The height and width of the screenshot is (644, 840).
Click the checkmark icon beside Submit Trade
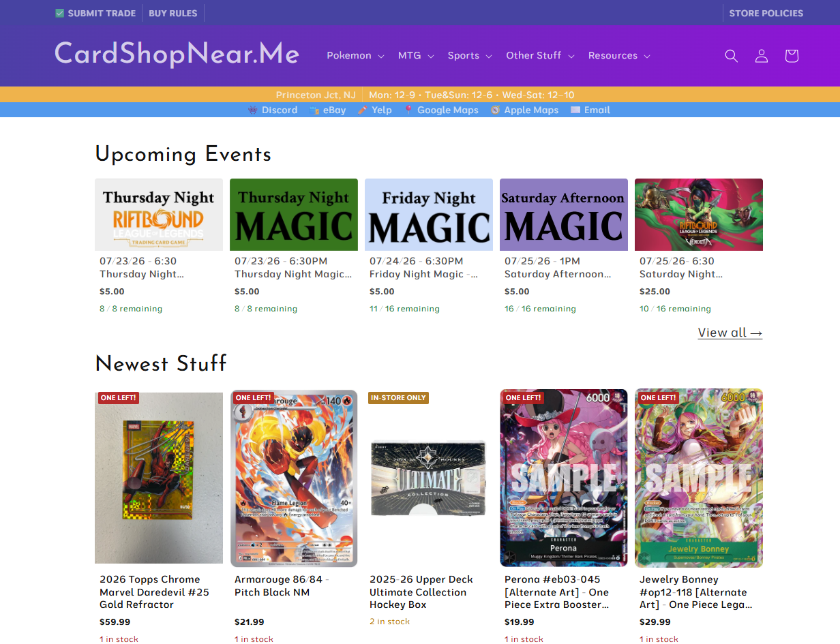click(x=60, y=13)
